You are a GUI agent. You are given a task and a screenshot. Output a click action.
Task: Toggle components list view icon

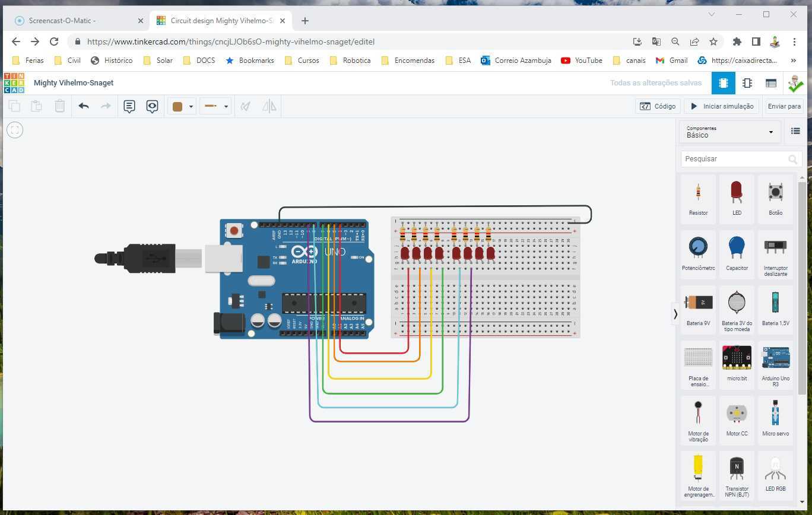point(795,132)
